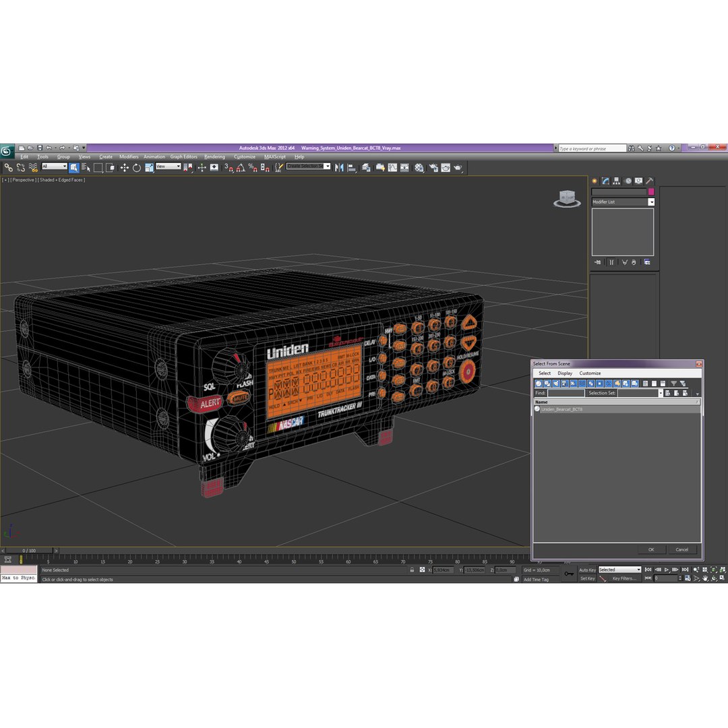Click Pin Stack icon under modifier stack

pos(597,262)
